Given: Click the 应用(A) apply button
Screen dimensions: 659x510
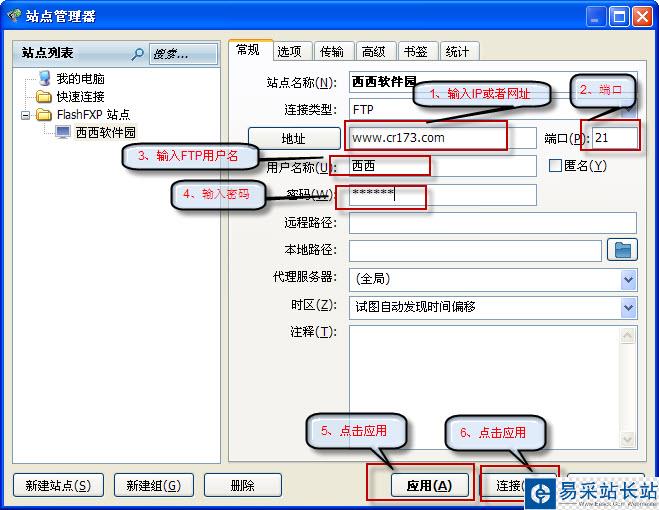Looking at the screenshot, I should point(430,485).
